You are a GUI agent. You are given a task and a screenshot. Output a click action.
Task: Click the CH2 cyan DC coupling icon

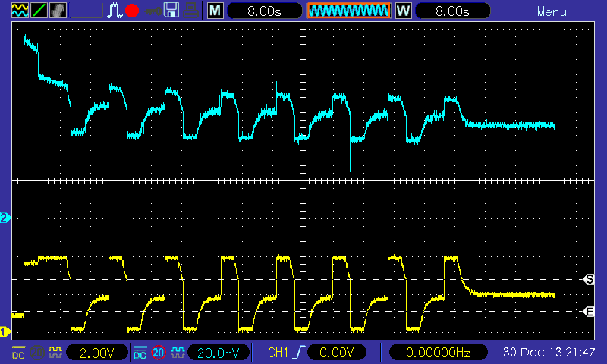pyautogui.click(x=140, y=353)
